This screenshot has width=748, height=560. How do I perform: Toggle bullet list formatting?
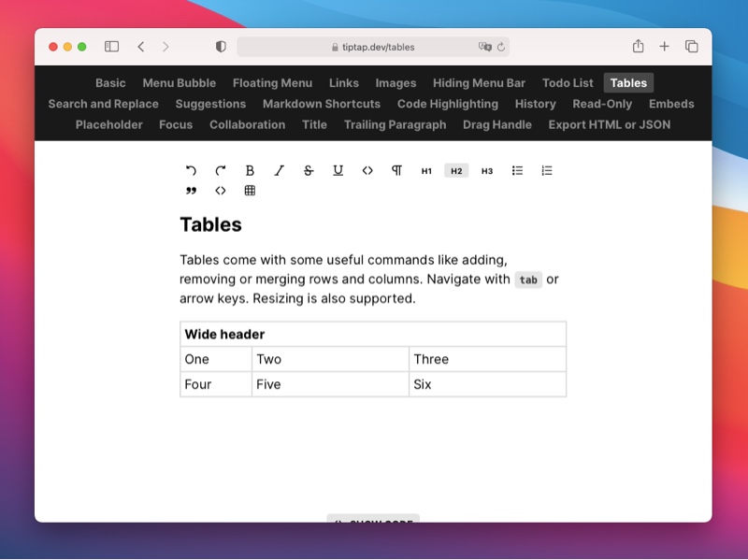click(x=517, y=170)
